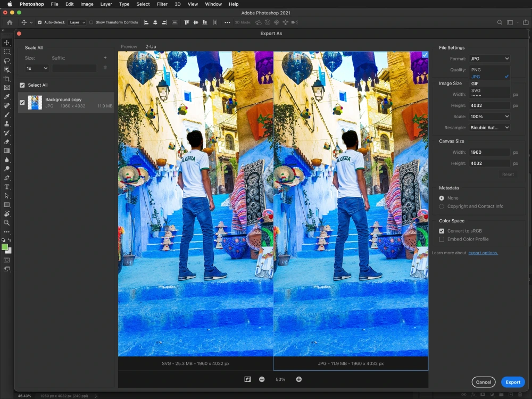This screenshot has height=399, width=532.
Task: Click the foreground green color swatch
Action: pos(4,247)
